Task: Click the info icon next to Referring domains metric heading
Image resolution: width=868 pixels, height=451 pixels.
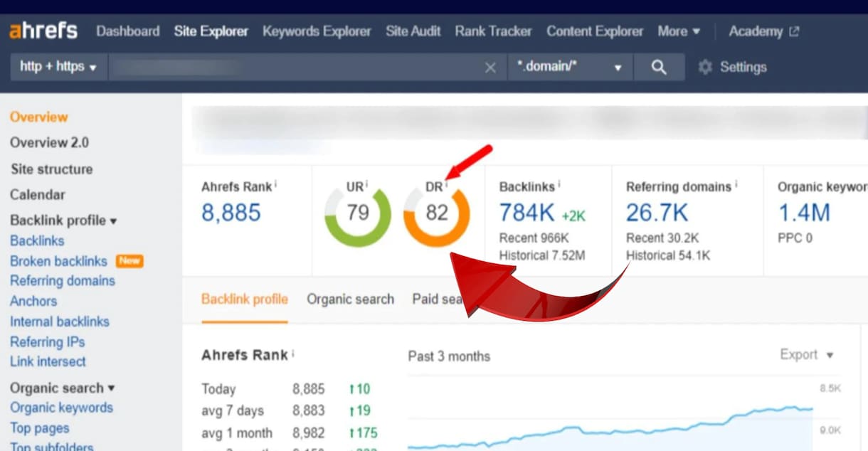Action: 736,185
